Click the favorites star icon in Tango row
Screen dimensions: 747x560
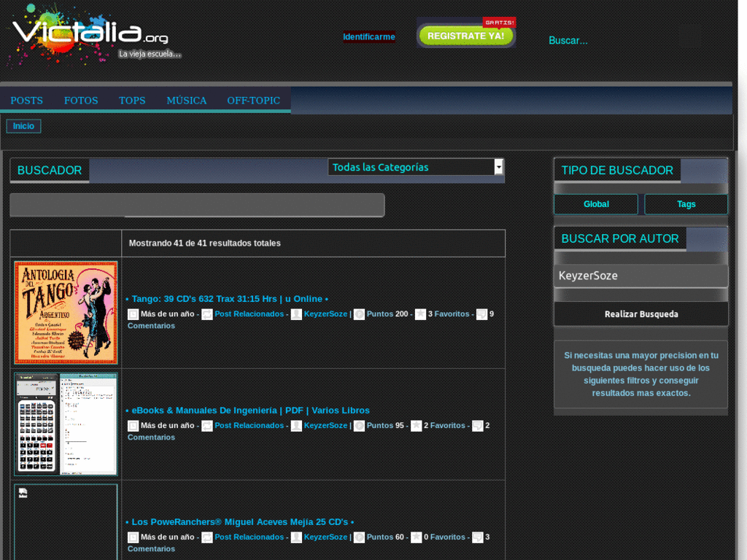[x=420, y=314]
